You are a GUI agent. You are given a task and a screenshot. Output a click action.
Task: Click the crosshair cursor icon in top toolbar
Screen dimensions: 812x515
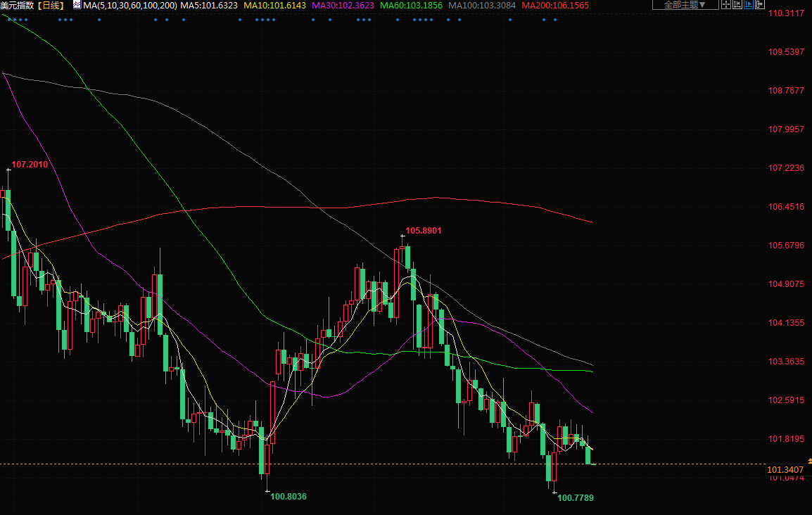[726, 5]
